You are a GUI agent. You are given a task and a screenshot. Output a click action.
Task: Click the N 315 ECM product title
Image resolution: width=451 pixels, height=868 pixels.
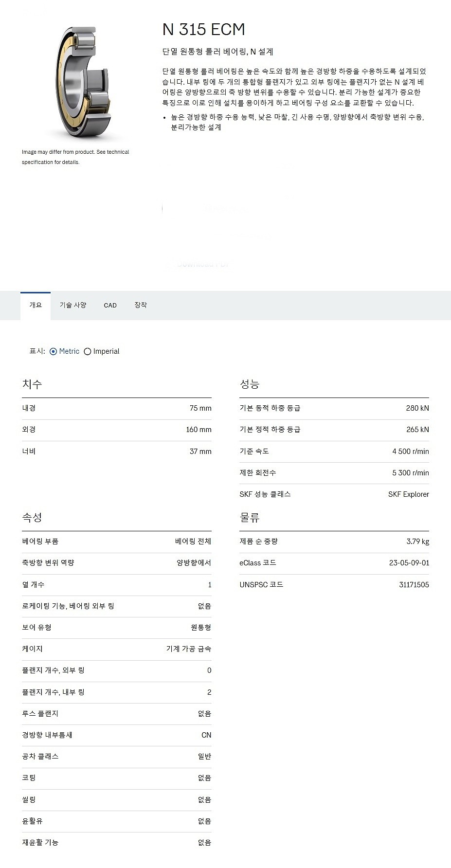coord(203,30)
